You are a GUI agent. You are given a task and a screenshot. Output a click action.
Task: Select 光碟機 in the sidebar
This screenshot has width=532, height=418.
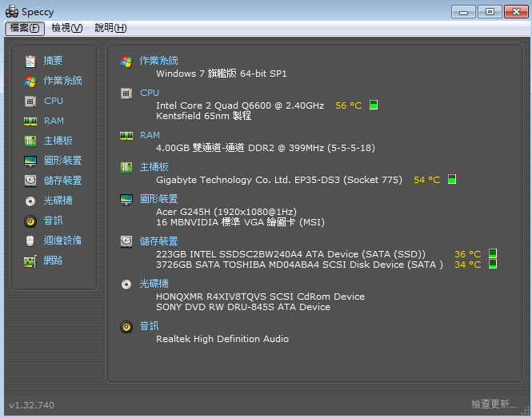58,201
